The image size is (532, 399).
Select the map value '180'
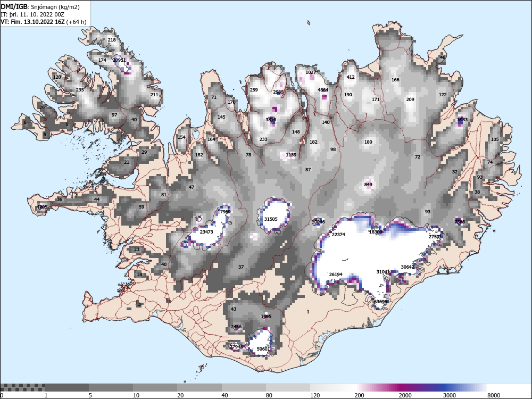point(368,142)
